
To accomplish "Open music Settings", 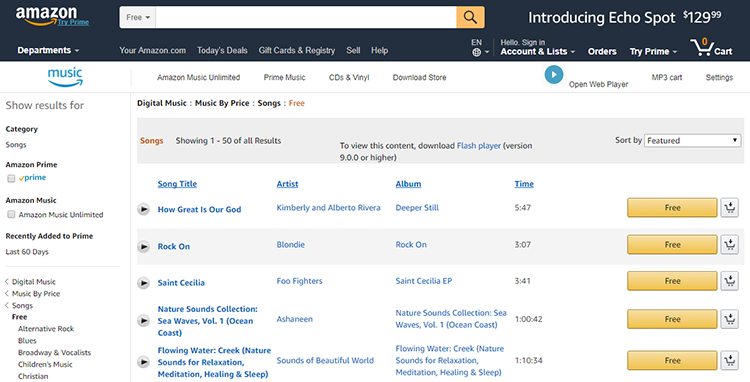I will click(x=719, y=77).
